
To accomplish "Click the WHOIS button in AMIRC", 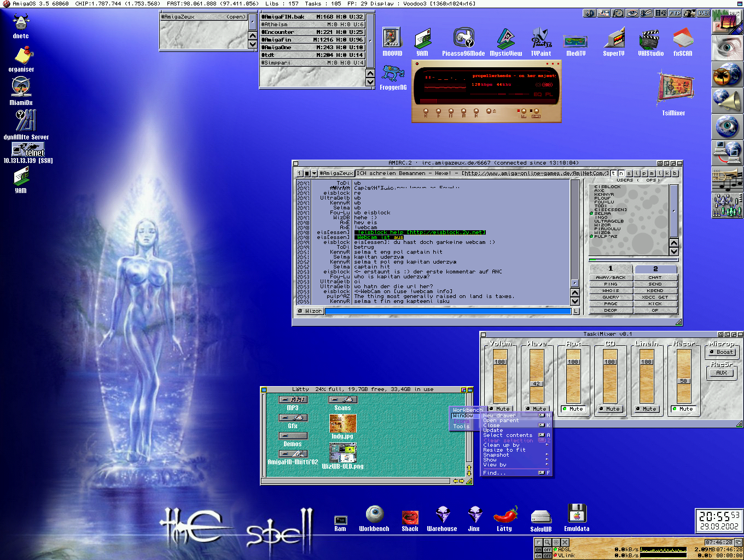I will (611, 291).
